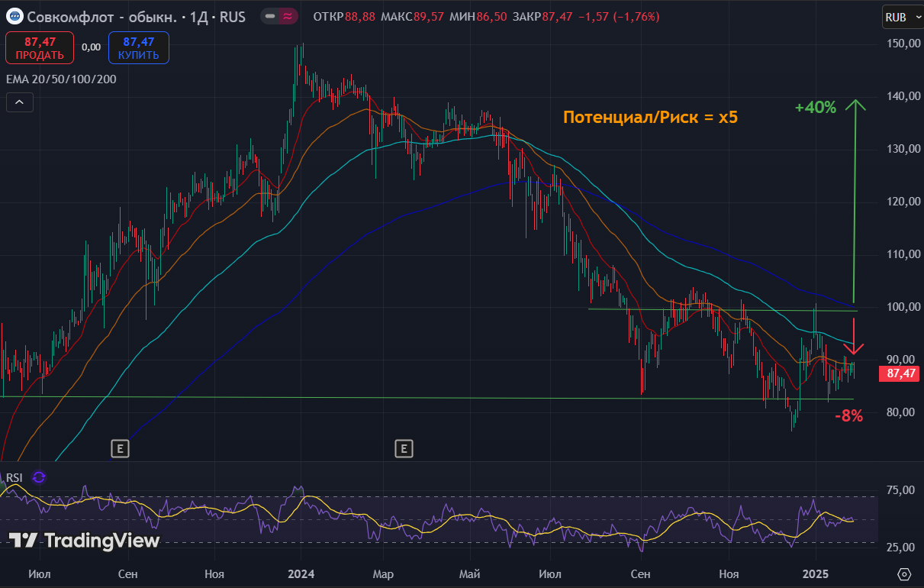Viewport: 924px width, 588px height.
Task: Click the red ПРОДАТЬ 87,47 sell button
Action: 40,48
